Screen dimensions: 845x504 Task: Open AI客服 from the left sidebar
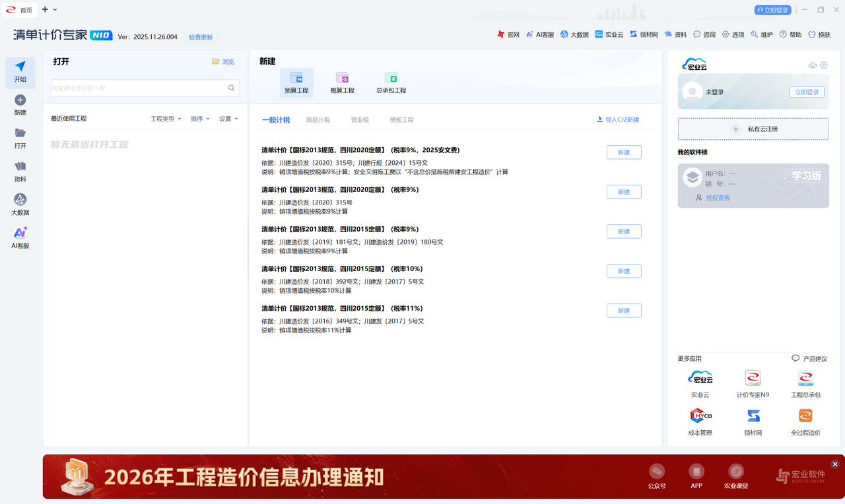(x=19, y=236)
